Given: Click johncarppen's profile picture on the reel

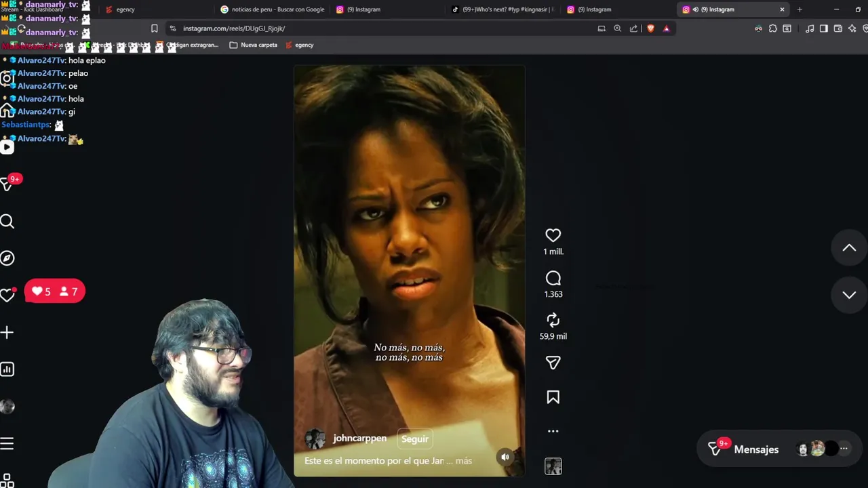Looking at the screenshot, I should click(x=315, y=439).
